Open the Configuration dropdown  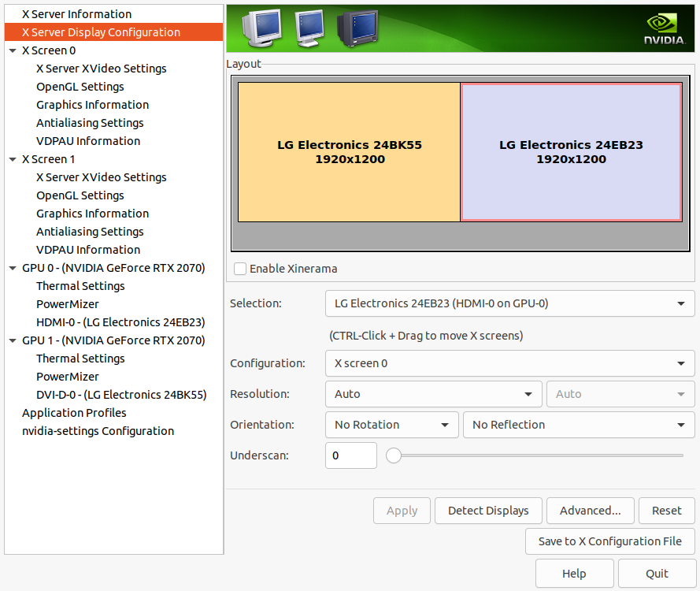point(509,363)
